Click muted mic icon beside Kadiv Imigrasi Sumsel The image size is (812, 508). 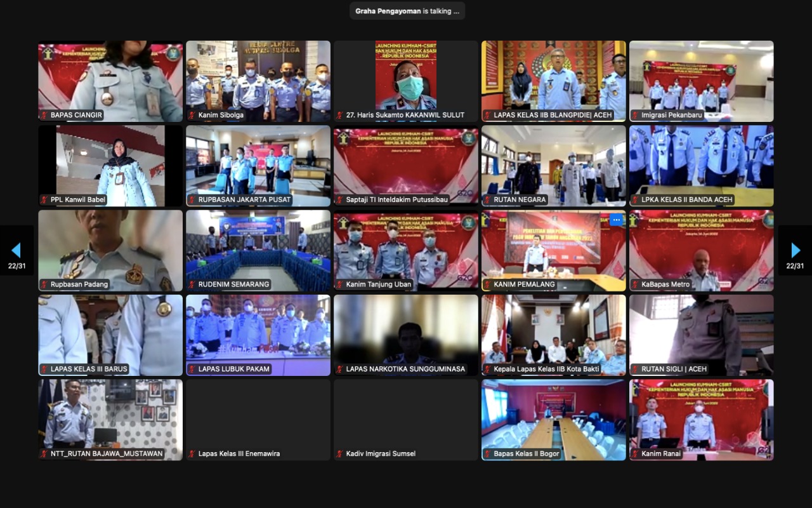(340, 453)
